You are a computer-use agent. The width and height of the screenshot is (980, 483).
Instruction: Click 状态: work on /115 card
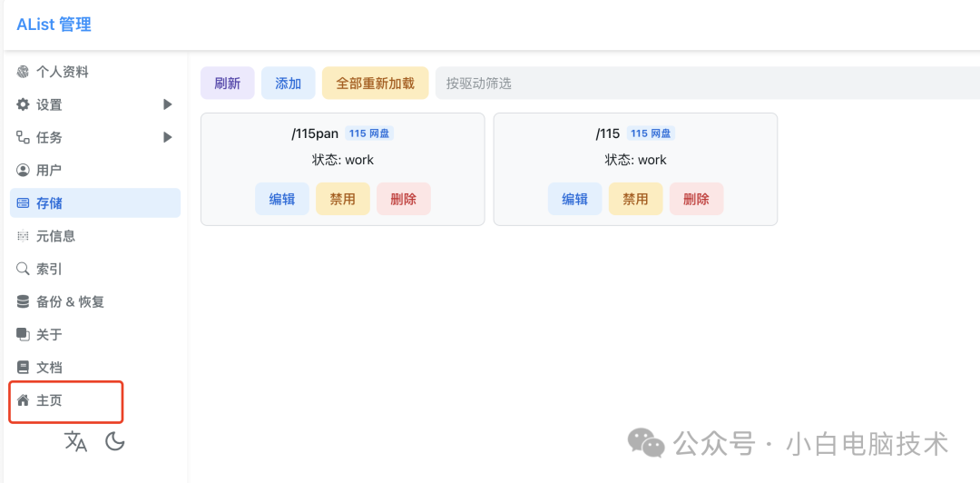click(x=635, y=160)
